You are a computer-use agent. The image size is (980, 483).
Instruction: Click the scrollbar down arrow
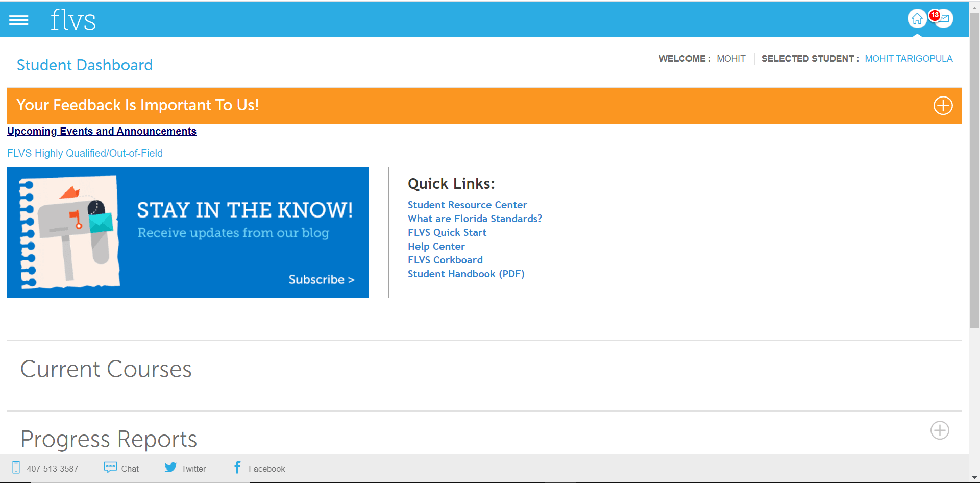974,478
